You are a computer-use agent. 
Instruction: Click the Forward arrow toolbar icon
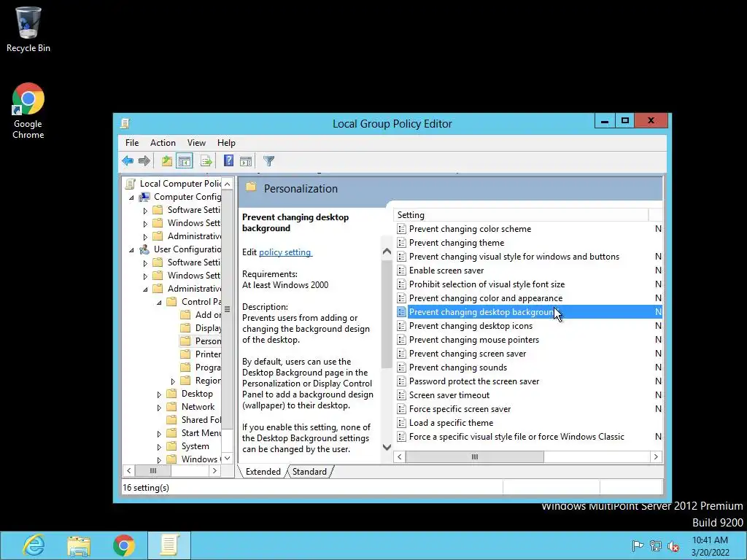coord(144,161)
